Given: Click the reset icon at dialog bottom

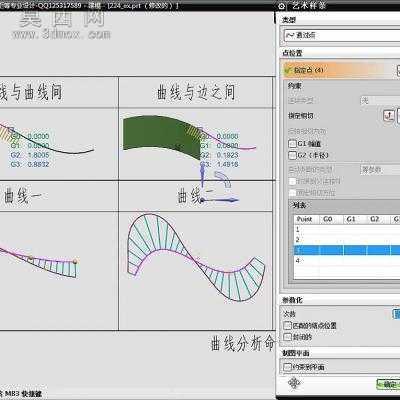Looking at the screenshot, I should (x=294, y=383).
